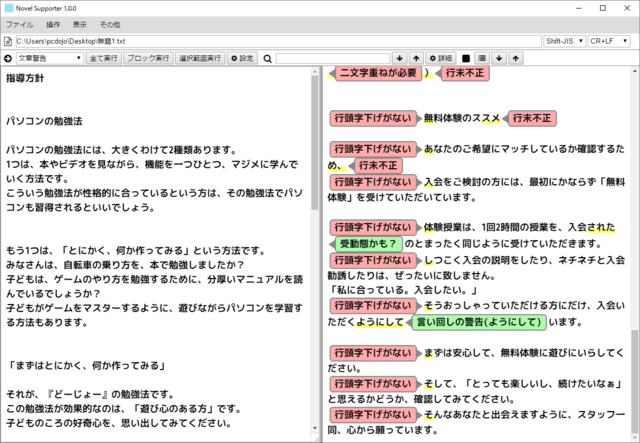Click the magnifier search icon

point(267,59)
